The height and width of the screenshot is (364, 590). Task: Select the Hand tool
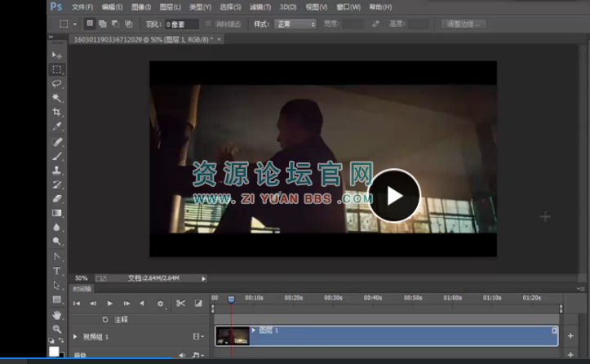tap(57, 315)
